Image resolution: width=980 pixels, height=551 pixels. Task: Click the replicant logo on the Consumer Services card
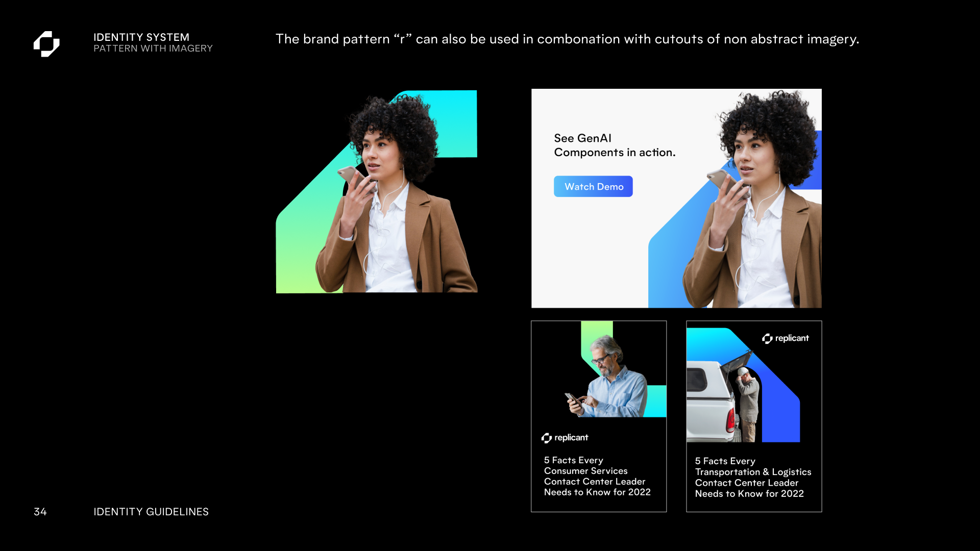(x=565, y=438)
